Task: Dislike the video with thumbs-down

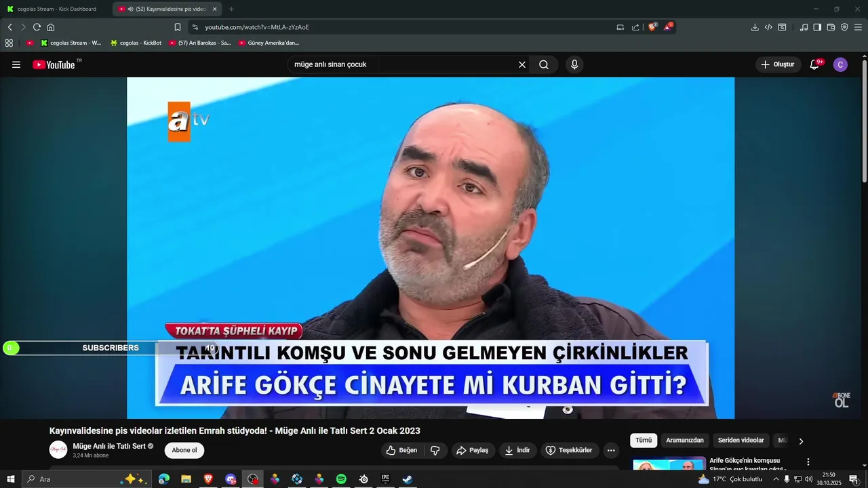Action: 435,450
